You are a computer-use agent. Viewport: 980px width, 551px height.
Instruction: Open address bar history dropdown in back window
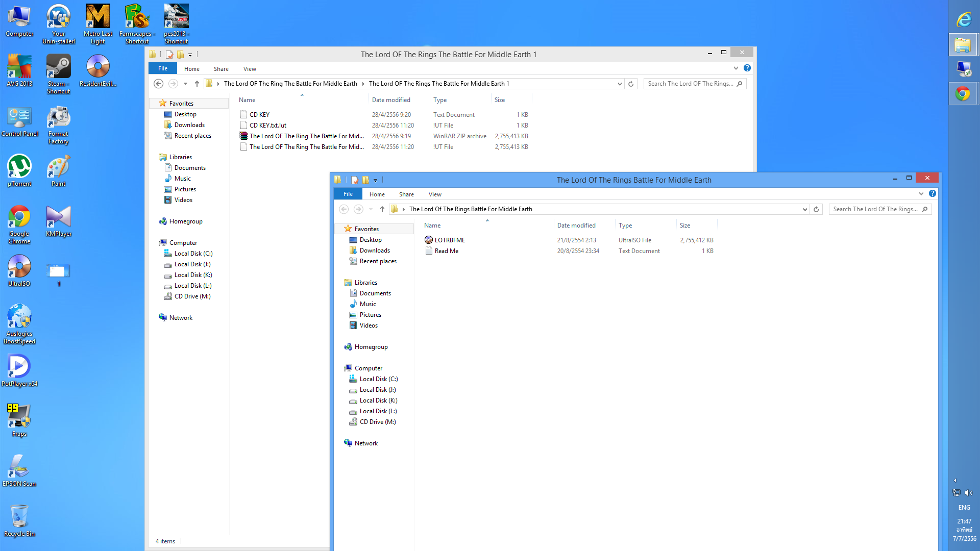620,84
